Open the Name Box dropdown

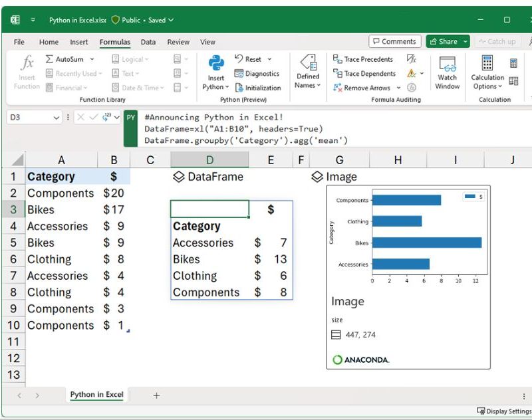tap(57, 118)
